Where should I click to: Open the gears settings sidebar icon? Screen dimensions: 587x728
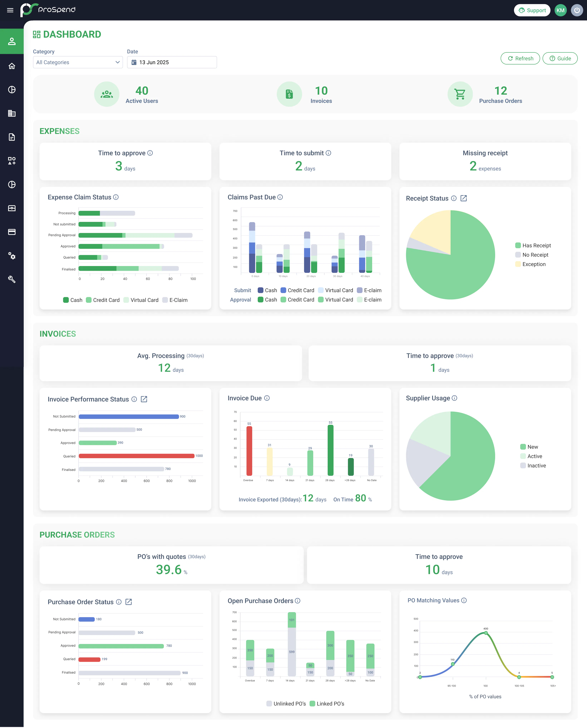[x=12, y=256]
